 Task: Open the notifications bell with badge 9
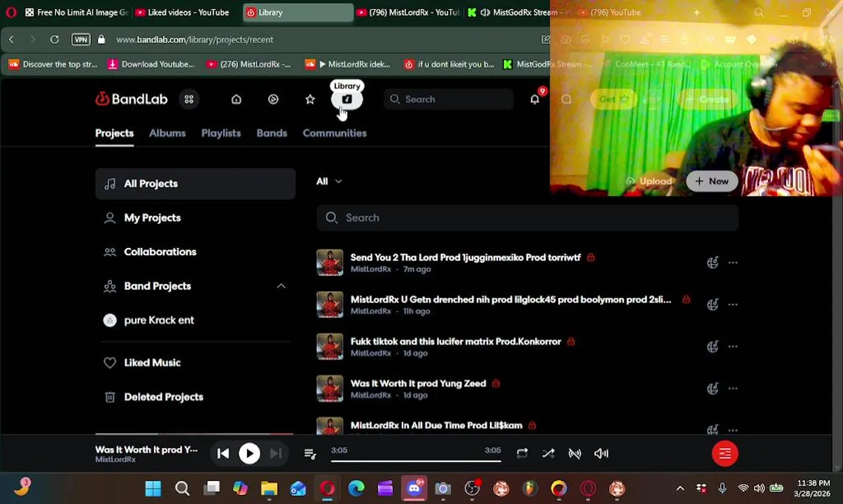(535, 99)
